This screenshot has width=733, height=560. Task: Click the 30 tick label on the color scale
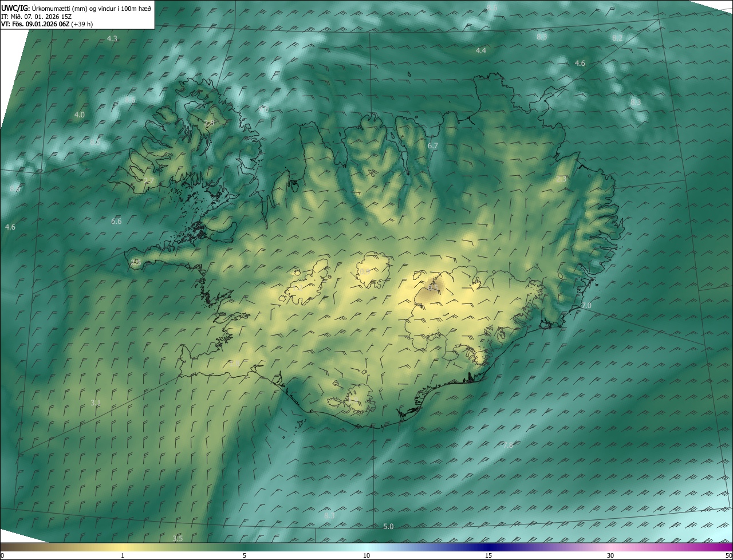[610, 555]
